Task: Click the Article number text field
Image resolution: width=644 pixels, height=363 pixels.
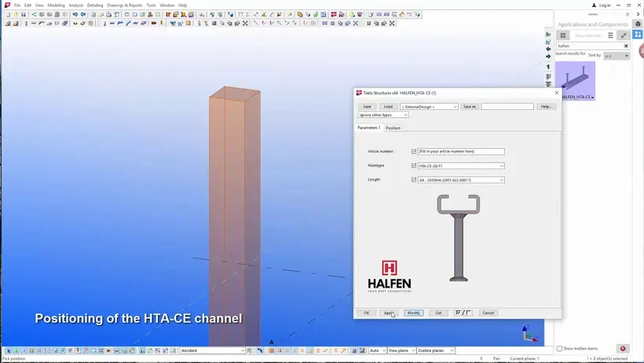Action: pyautogui.click(x=461, y=152)
